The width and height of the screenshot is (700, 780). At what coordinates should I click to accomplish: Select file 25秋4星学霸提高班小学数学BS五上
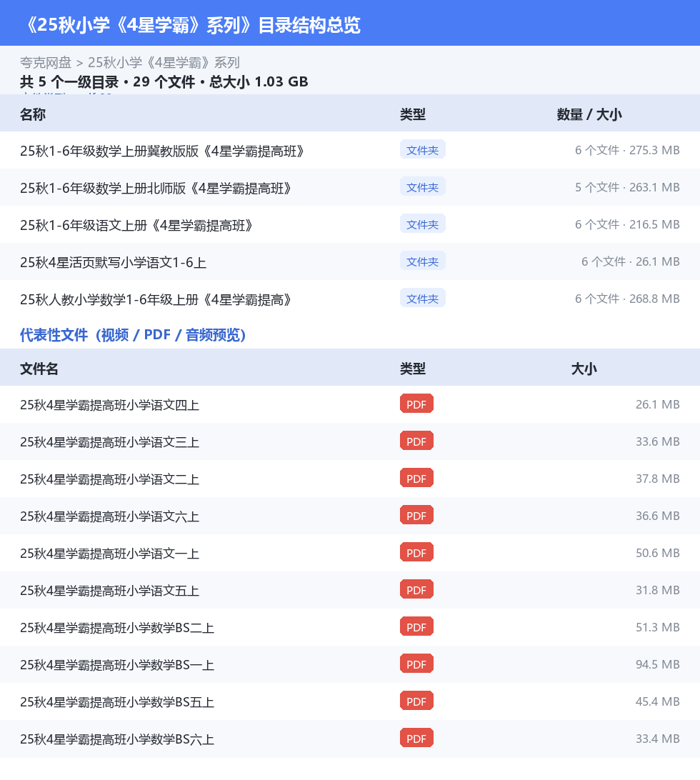(x=117, y=702)
